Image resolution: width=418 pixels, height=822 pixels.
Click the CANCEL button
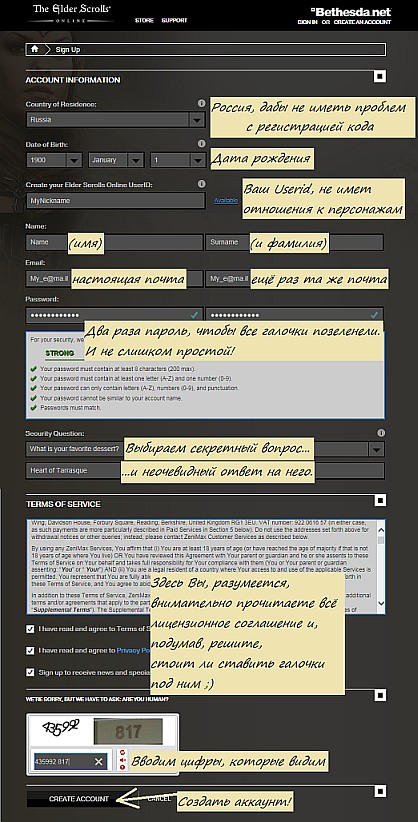(159, 799)
